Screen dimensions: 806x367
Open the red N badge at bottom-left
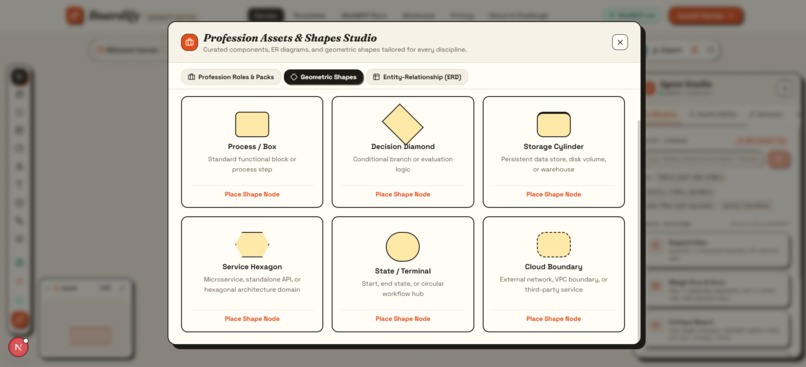pyautogui.click(x=19, y=347)
